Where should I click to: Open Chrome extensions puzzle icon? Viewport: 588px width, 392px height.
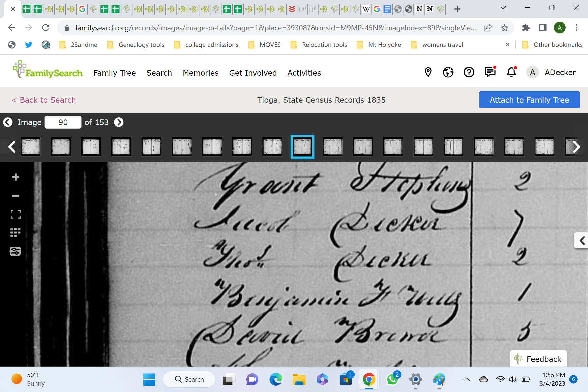[526, 28]
